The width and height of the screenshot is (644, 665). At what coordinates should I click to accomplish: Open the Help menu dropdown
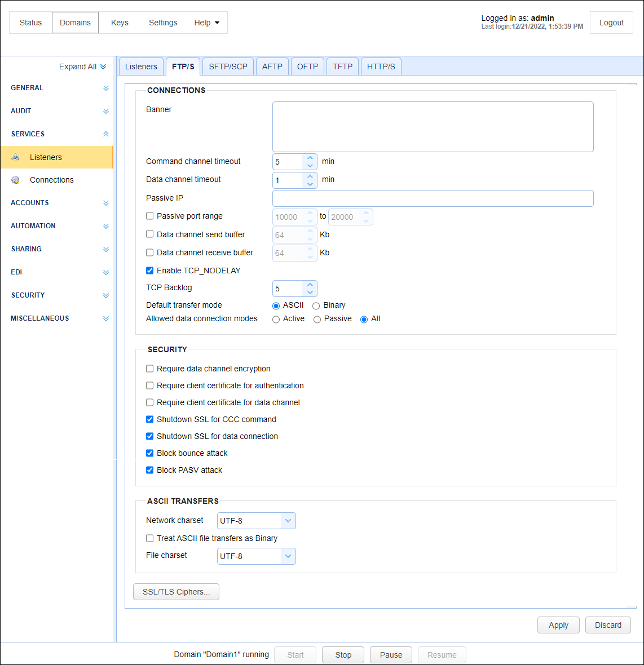[206, 23]
